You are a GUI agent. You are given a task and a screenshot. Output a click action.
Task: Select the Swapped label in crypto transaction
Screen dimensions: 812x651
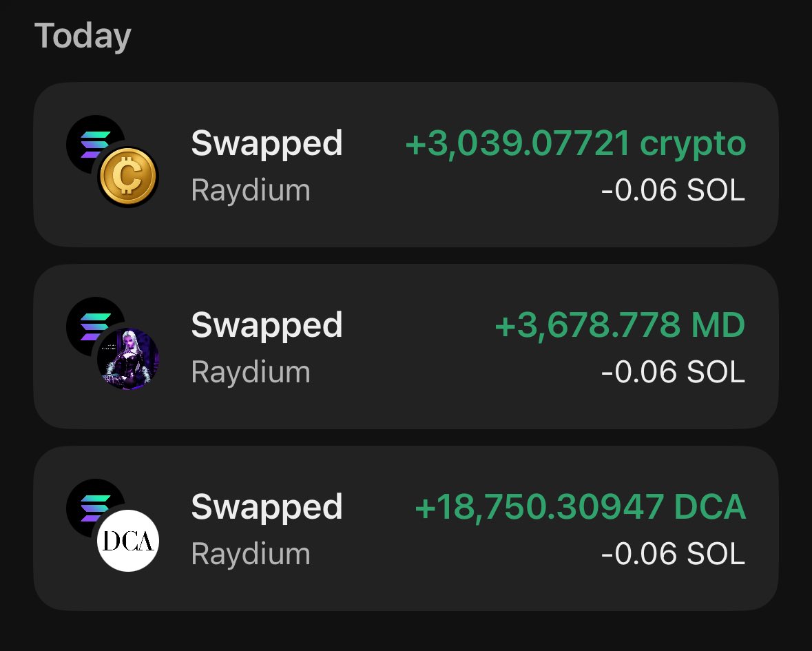[267, 144]
